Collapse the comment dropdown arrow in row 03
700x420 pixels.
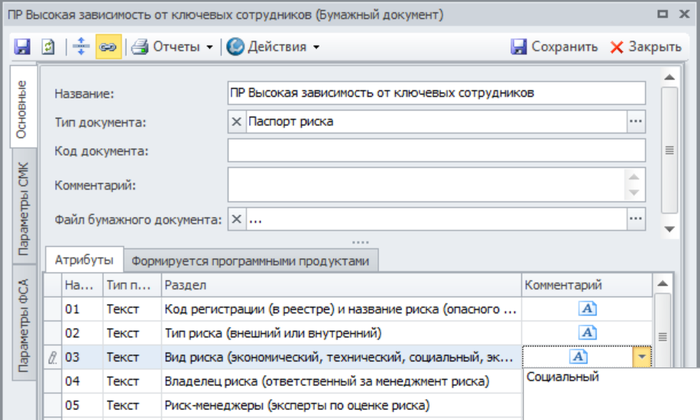click(x=641, y=357)
